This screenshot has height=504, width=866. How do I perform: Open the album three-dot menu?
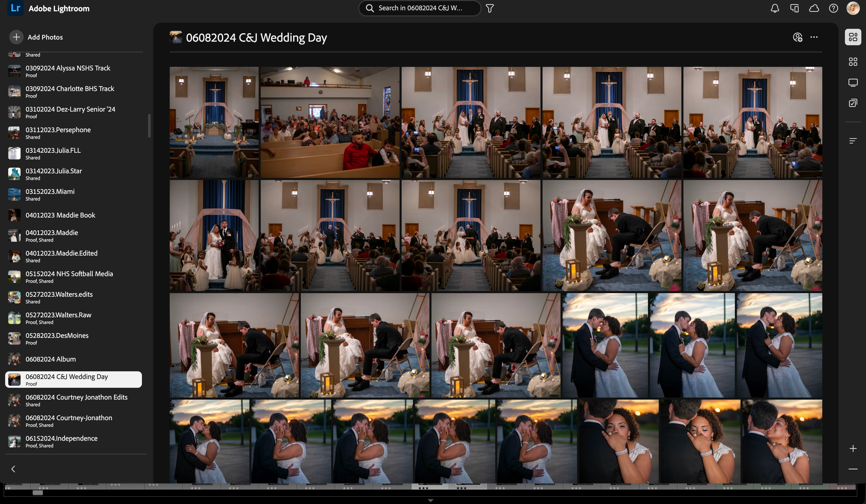[814, 37]
